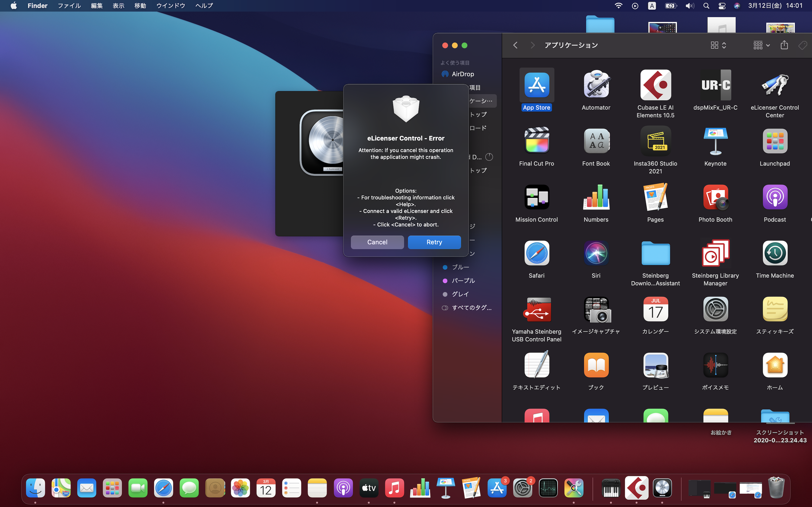This screenshot has width=812, height=507.
Task: Open Steinberg Library Manager app
Action: [715, 253]
